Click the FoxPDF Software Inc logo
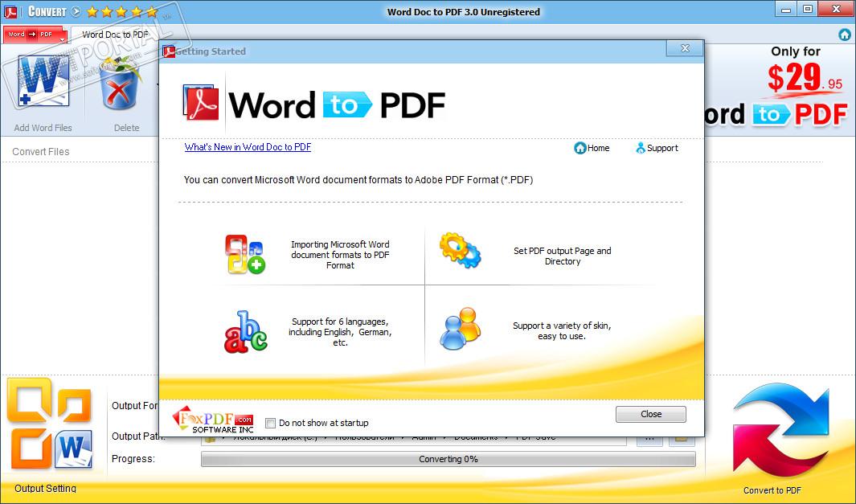Screen dimensions: 856x504 (214, 420)
